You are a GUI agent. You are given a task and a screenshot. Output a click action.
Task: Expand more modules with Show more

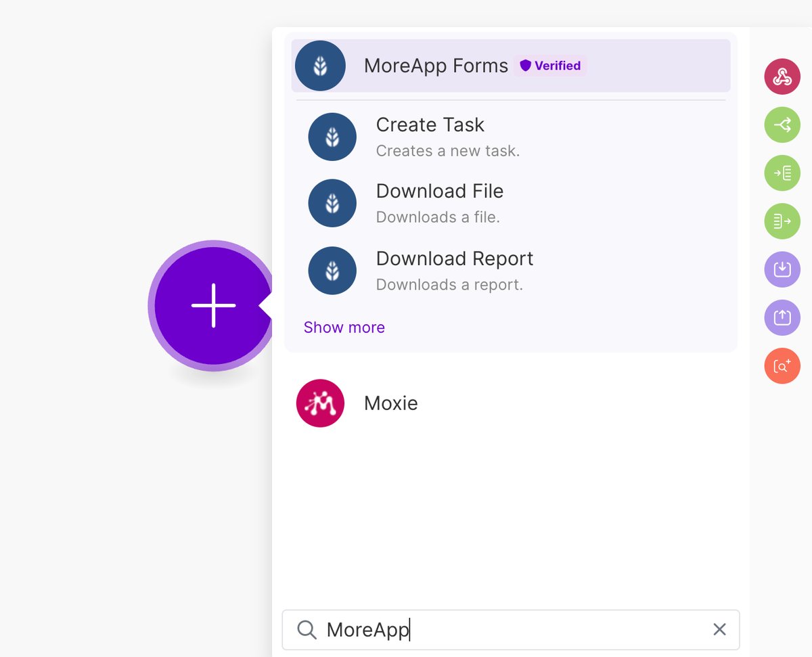pos(344,327)
